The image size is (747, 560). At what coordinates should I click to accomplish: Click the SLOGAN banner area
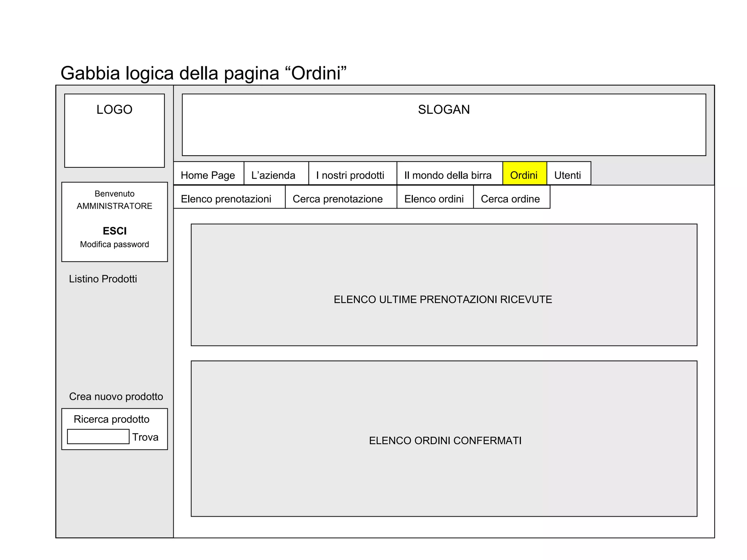coord(444,125)
